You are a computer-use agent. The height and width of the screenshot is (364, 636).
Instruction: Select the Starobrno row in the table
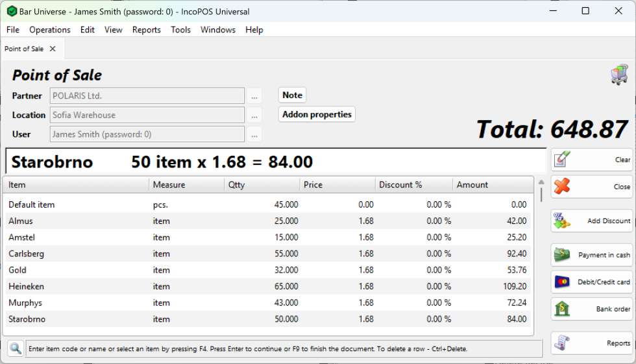point(267,319)
